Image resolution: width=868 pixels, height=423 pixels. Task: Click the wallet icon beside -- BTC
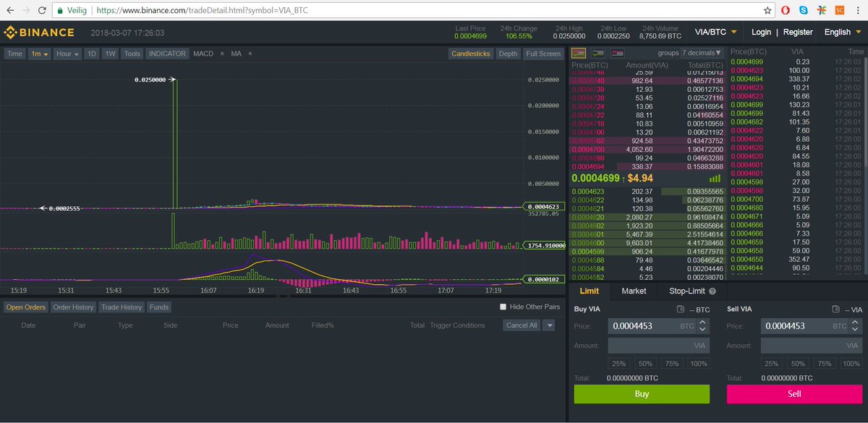click(x=680, y=309)
